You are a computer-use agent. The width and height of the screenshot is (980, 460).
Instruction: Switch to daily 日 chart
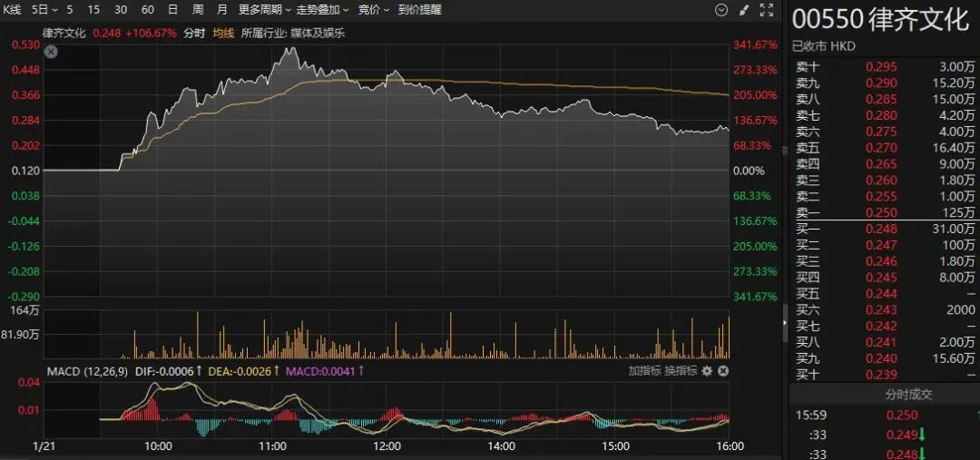173,9
